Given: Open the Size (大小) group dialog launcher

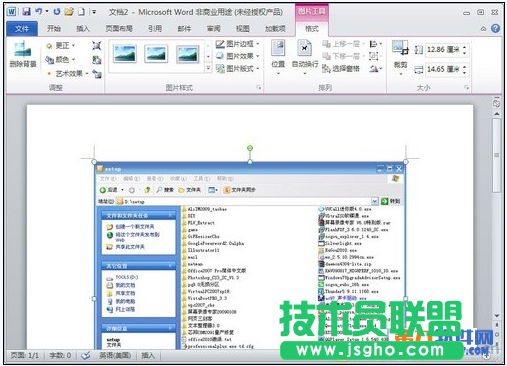Looking at the screenshot, I should tap(466, 87).
